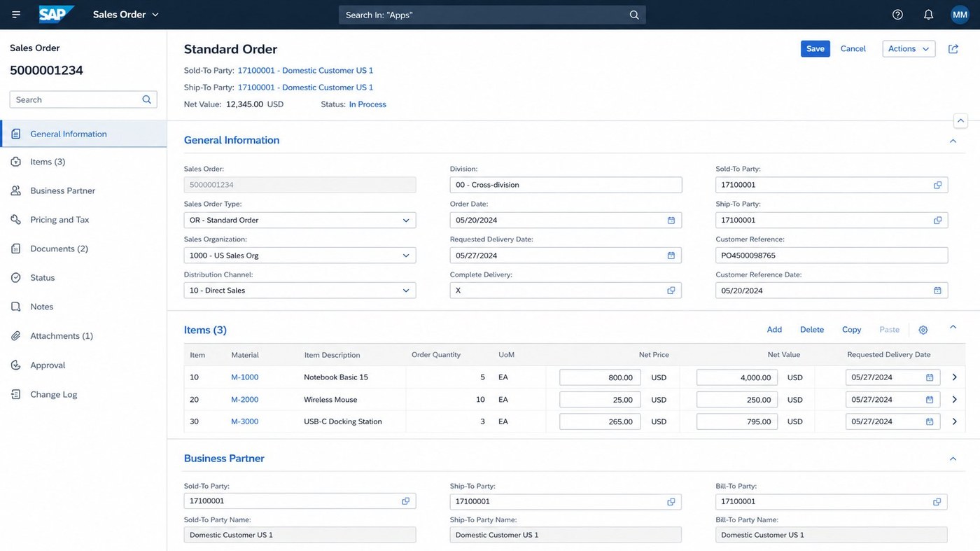Open the Sales Order title dropdown
Viewport: 980px width, 551px height.
126,14
